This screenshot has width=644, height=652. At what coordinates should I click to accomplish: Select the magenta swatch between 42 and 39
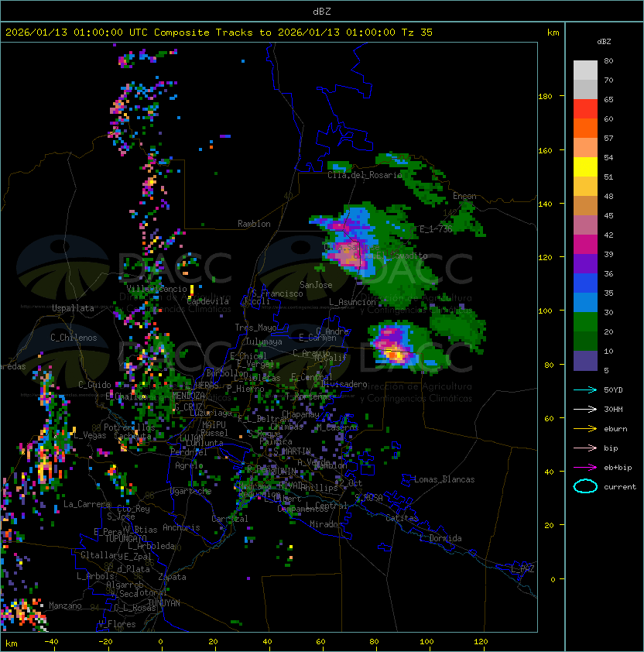[x=585, y=244]
